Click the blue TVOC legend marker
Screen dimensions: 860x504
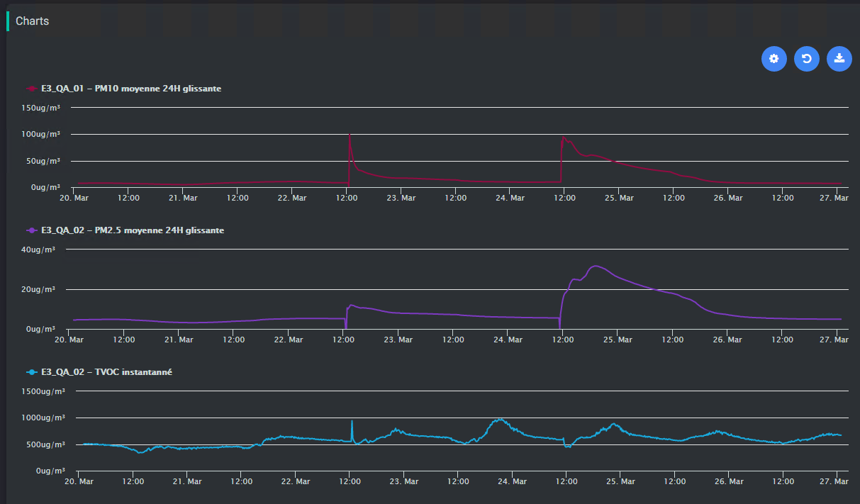click(x=31, y=372)
